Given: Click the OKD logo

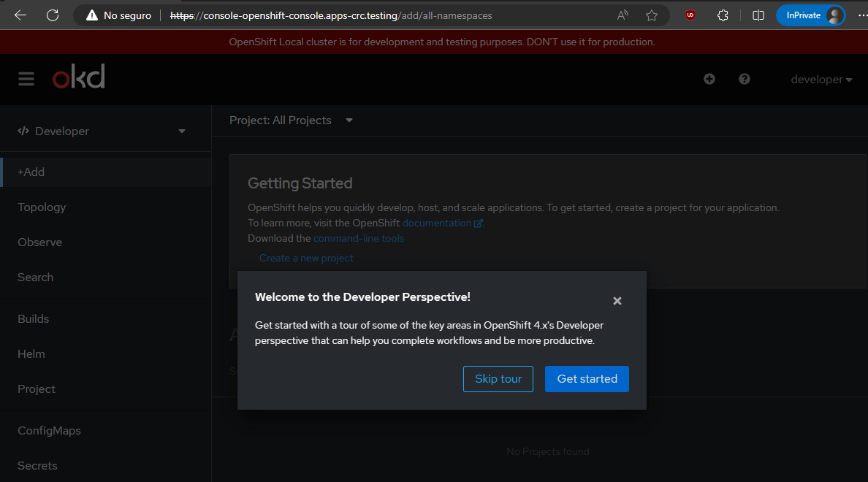Looking at the screenshot, I should click(79, 77).
